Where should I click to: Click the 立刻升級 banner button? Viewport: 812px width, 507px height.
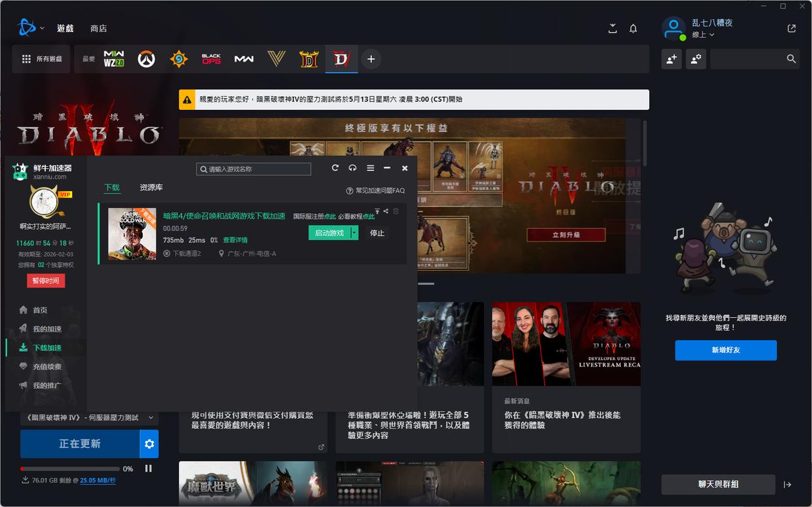[x=566, y=235]
